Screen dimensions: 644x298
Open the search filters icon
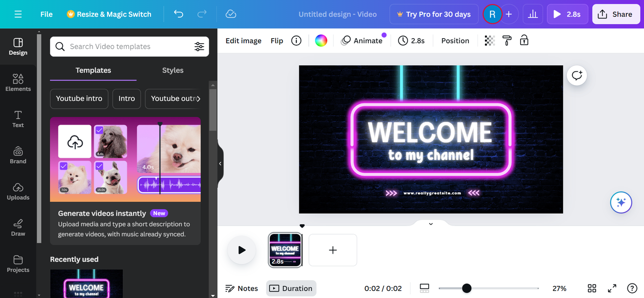(199, 46)
